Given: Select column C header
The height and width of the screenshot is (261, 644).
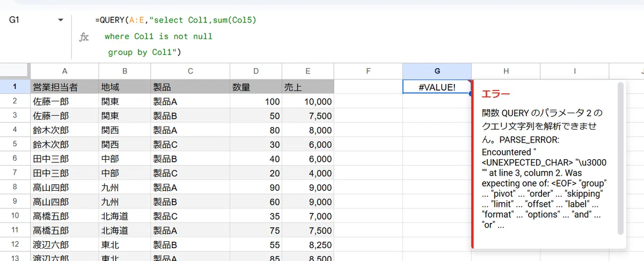Looking at the screenshot, I should click(x=190, y=71).
